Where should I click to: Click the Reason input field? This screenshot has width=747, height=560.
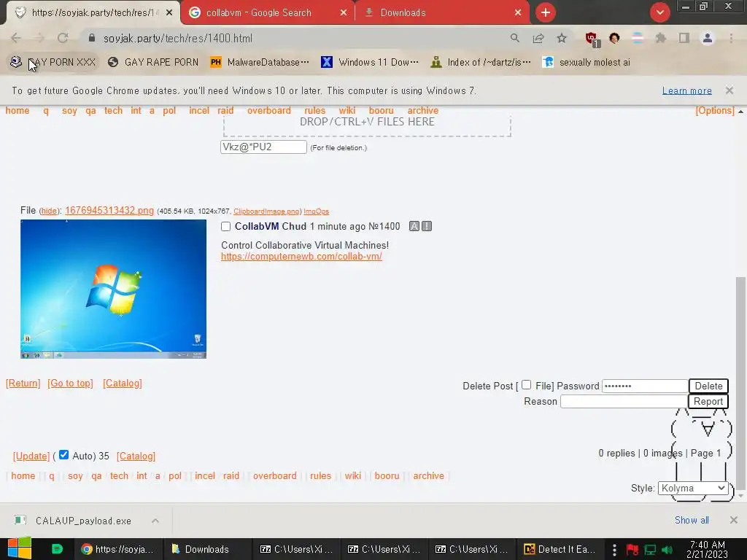click(x=624, y=402)
